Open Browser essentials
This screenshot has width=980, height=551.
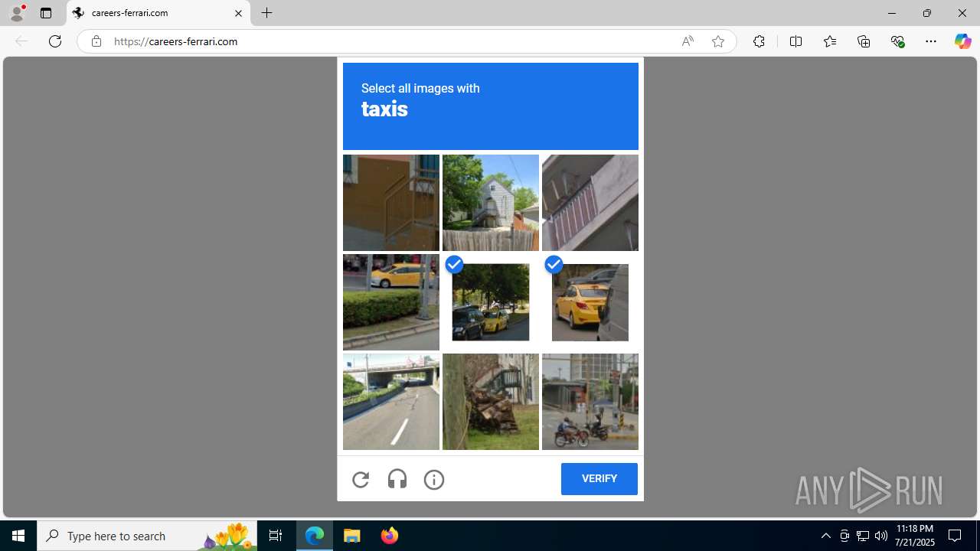[x=897, y=41]
